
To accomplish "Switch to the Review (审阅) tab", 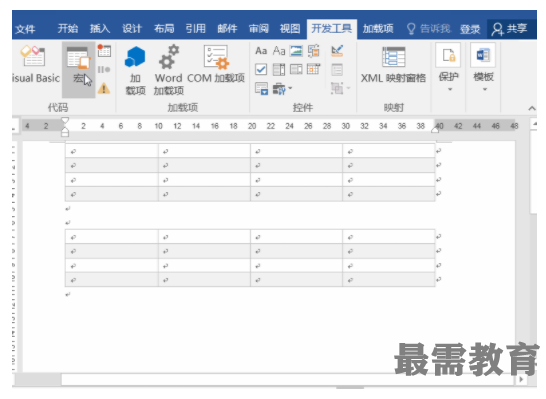I will (x=258, y=29).
